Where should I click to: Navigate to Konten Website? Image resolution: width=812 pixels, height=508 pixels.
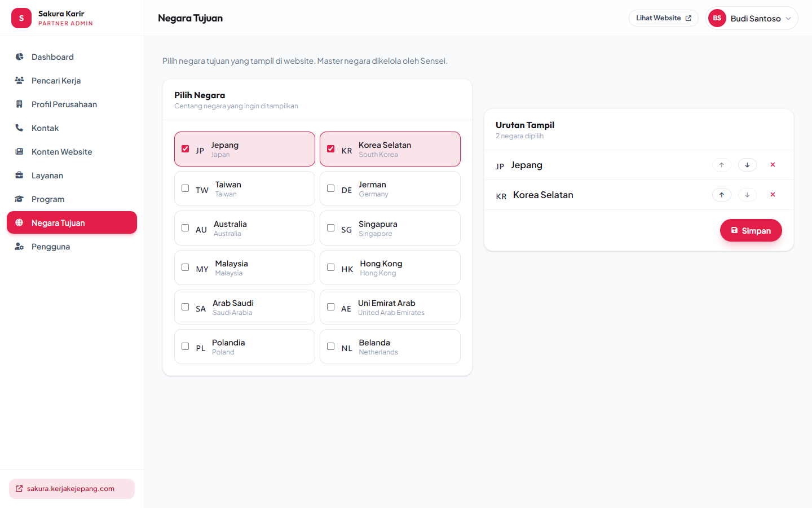72,152
